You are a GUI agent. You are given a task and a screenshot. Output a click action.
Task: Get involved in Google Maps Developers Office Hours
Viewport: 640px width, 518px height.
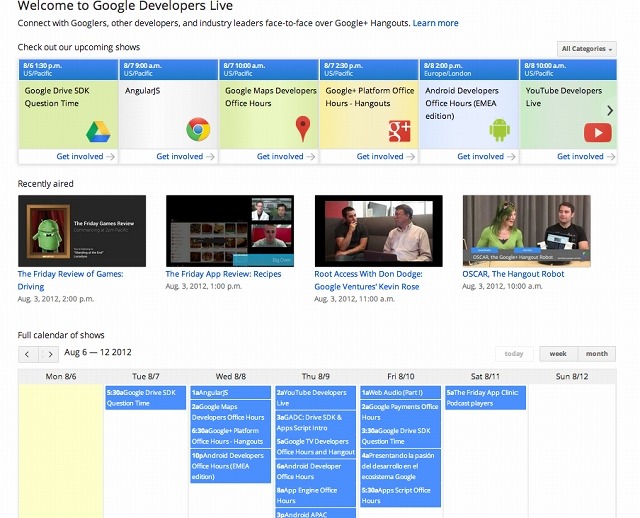pyautogui.click(x=285, y=156)
